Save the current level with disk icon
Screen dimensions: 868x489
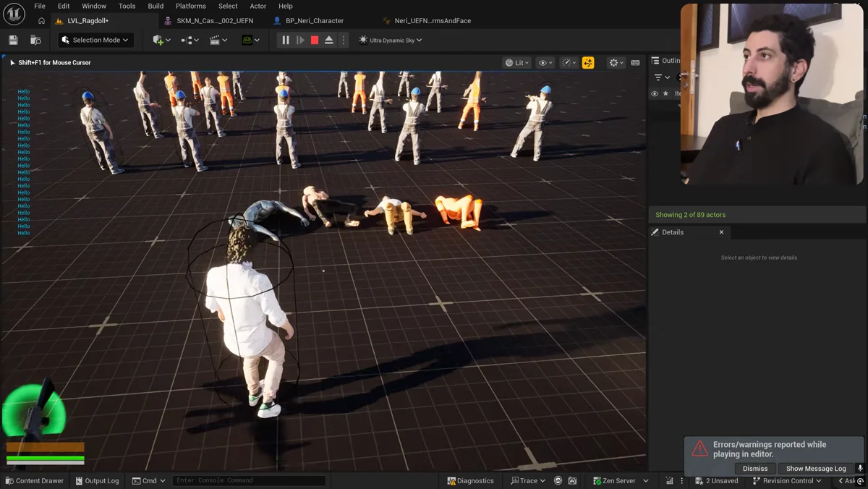(x=13, y=41)
